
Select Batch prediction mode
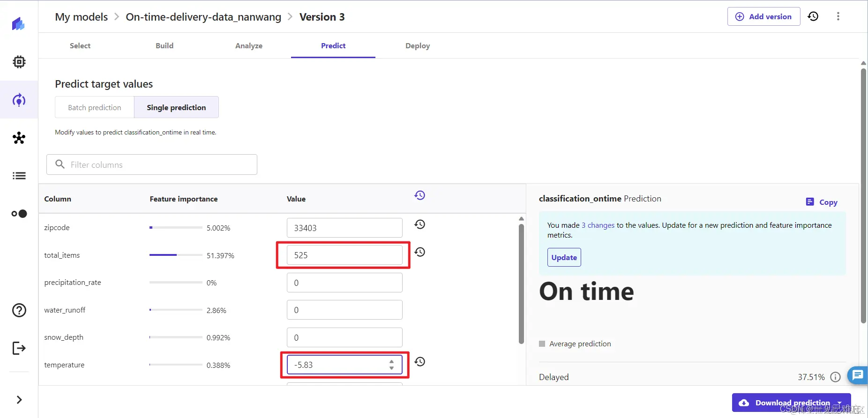(95, 107)
